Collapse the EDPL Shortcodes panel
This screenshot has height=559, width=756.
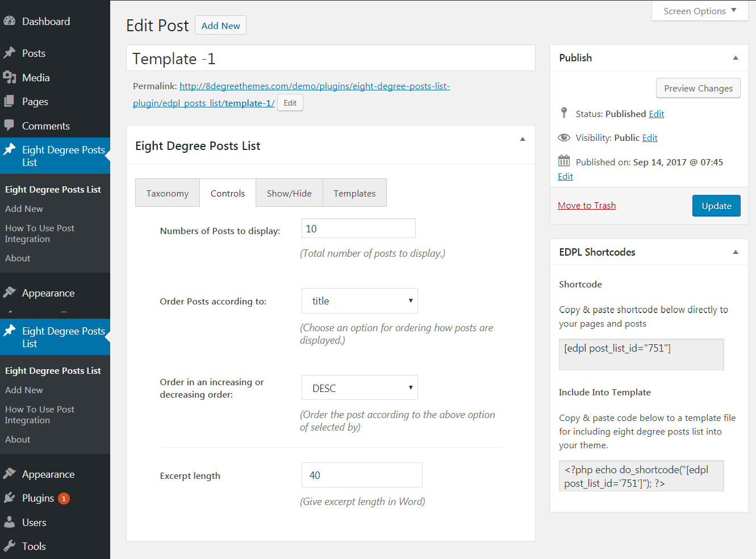point(736,252)
